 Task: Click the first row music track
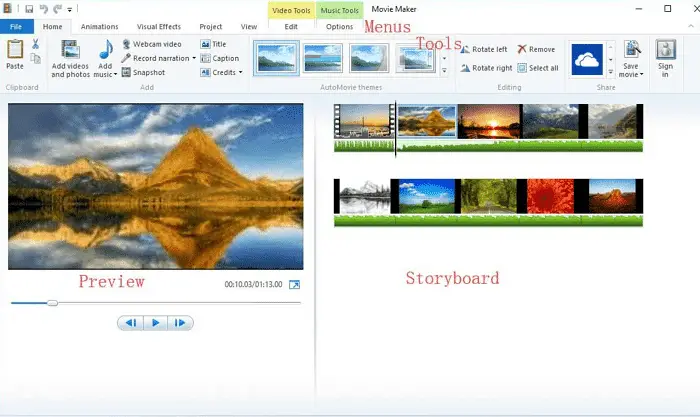coord(488,146)
